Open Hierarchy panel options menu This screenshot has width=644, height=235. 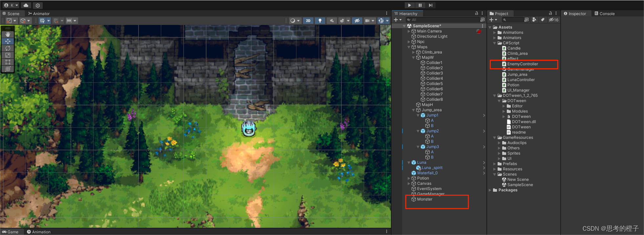[482, 13]
